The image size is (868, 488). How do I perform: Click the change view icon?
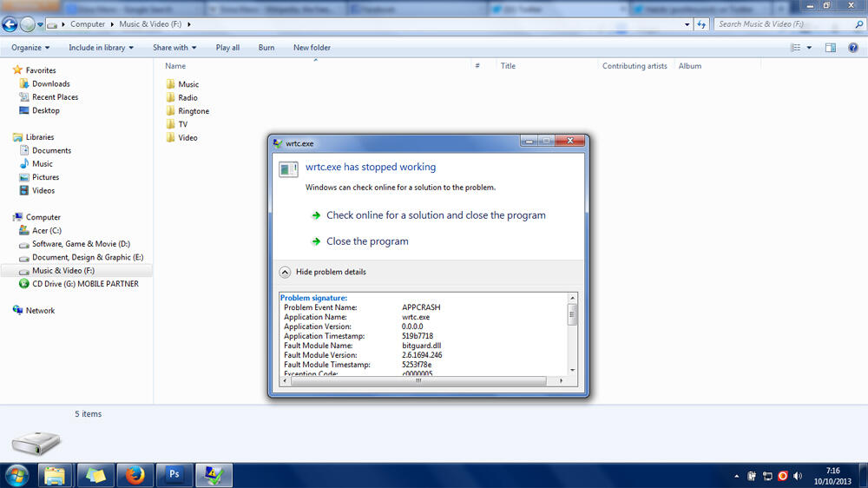pyautogui.click(x=796, y=48)
